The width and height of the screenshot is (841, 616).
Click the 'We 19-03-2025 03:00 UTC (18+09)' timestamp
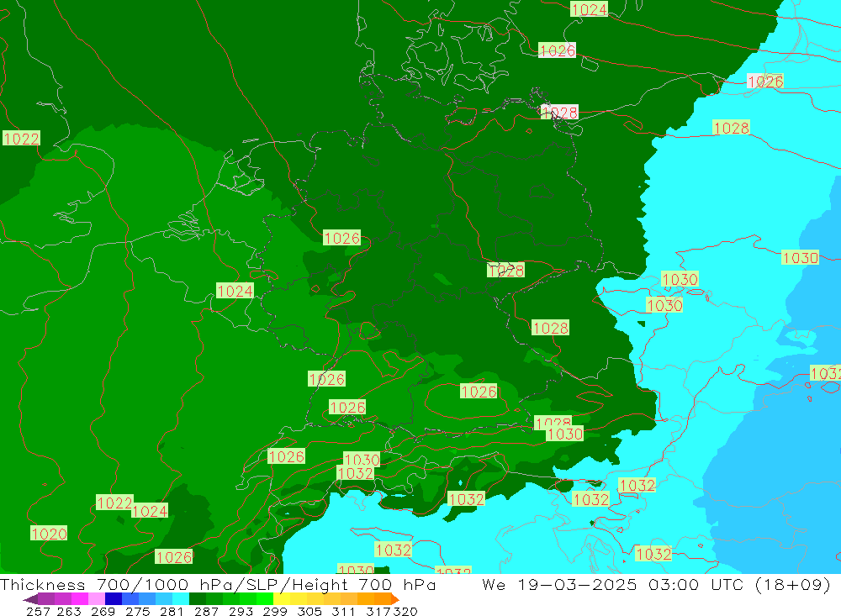coord(656,584)
